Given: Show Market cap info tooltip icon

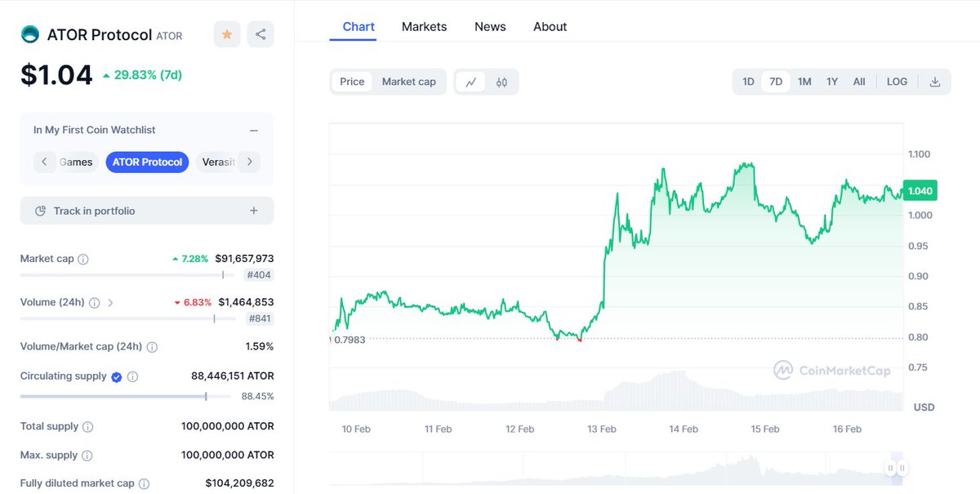Looking at the screenshot, I should 83,259.
